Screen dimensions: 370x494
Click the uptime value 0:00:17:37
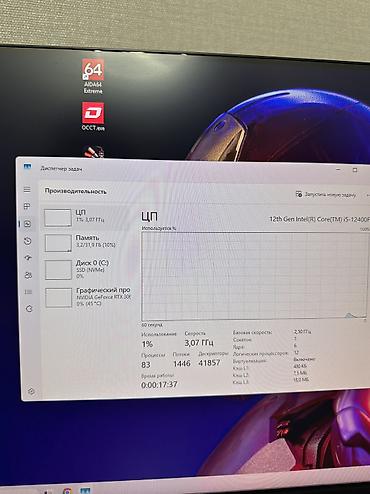(159, 385)
